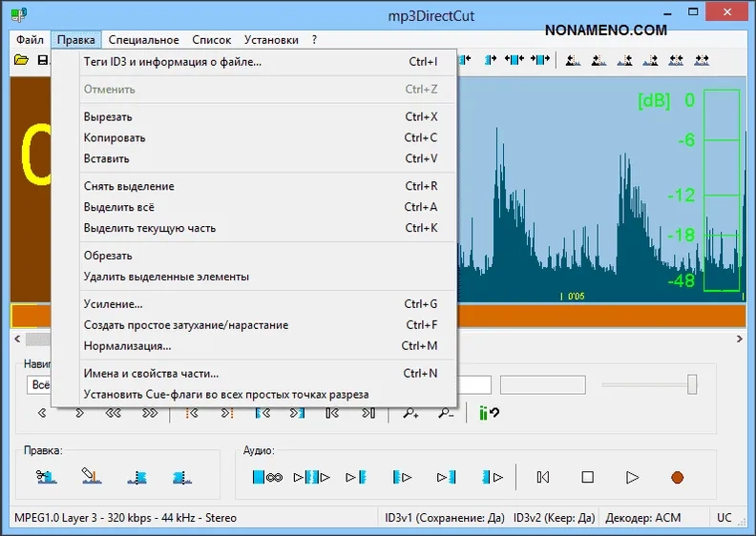Click the zoom out magnifier icon
Image resolution: width=756 pixels, height=536 pixels.
click(x=446, y=413)
